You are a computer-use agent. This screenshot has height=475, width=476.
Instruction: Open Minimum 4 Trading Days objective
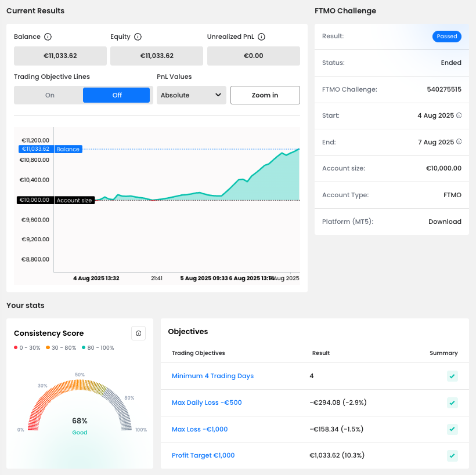tap(212, 376)
